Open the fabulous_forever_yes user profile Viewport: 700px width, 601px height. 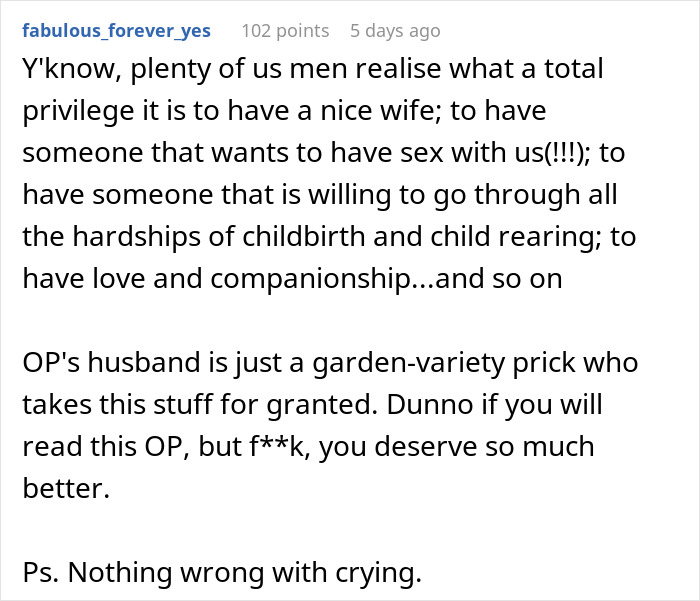[116, 31]
